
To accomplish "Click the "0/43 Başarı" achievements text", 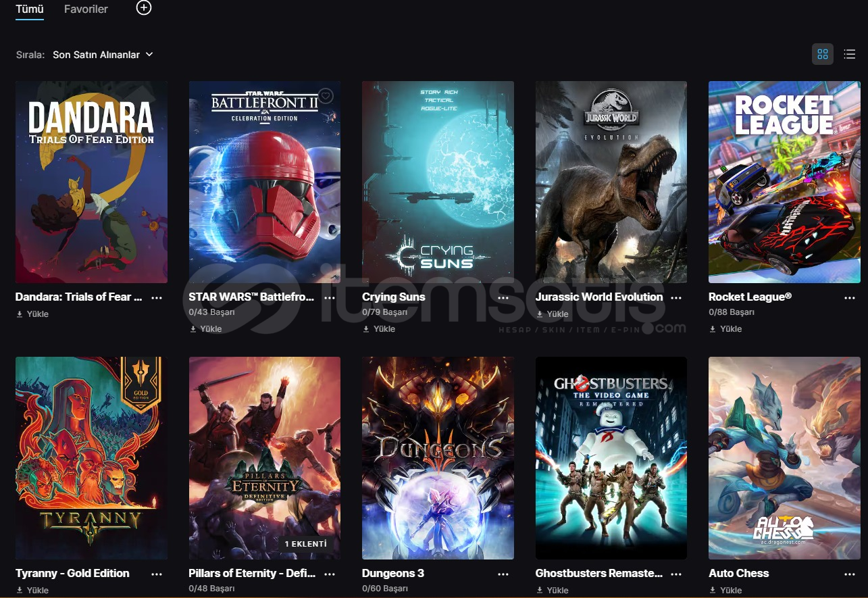I will coord(211,313).
